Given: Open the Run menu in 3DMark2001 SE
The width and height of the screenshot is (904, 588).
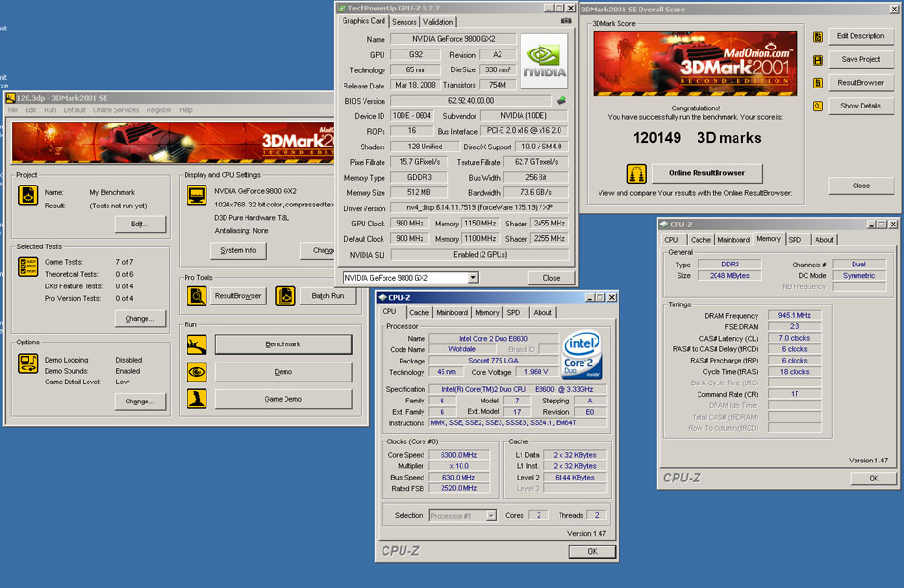Looking at the screenshot, I should 50,110.
